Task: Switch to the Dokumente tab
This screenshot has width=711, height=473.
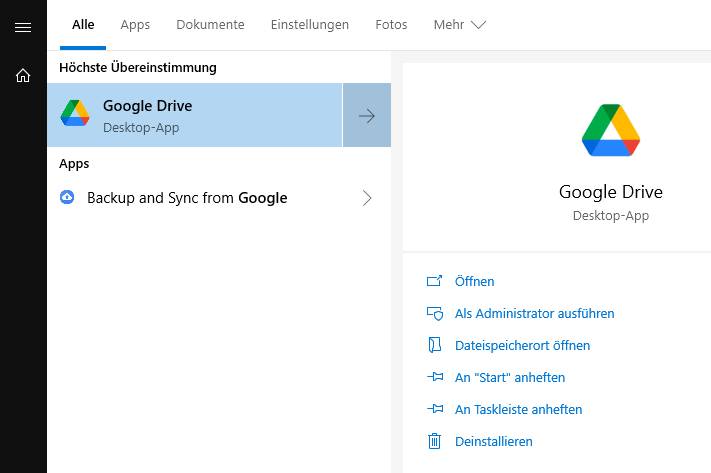Action: click(x=210, y=24)
